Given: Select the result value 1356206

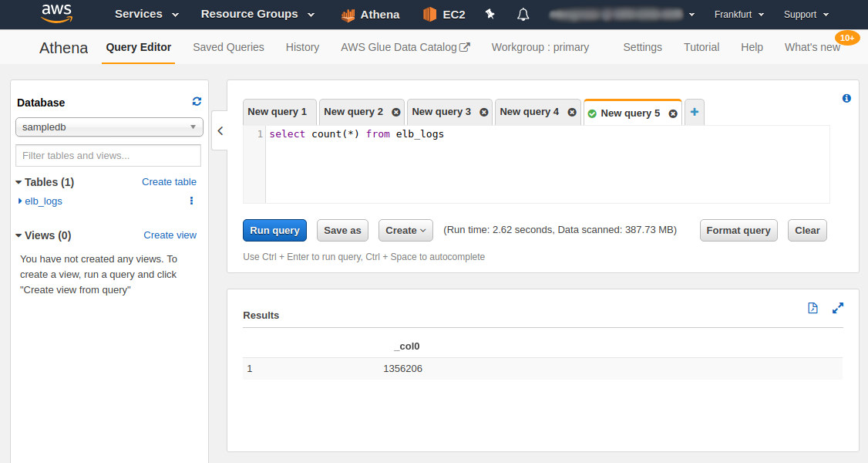Looking at the screenshot, I should click(402, 368).
